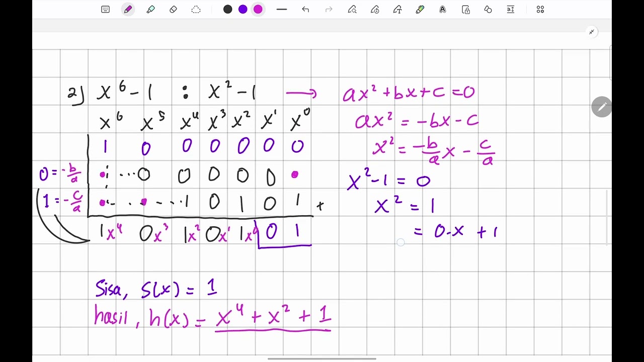Viewport: 644px width, 362px height.
Task: Select the Eraser tool
Action: tap(173, 10)
